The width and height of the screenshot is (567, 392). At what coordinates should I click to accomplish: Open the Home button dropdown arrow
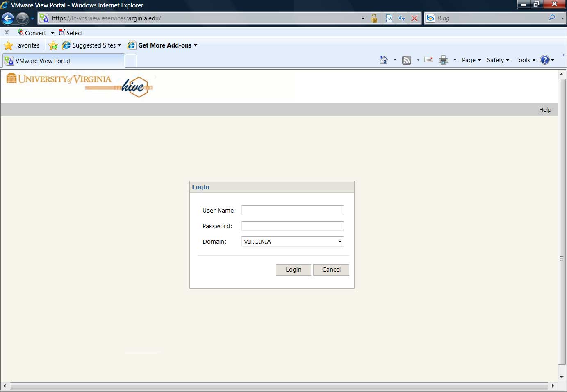click(x=395, y=60)
